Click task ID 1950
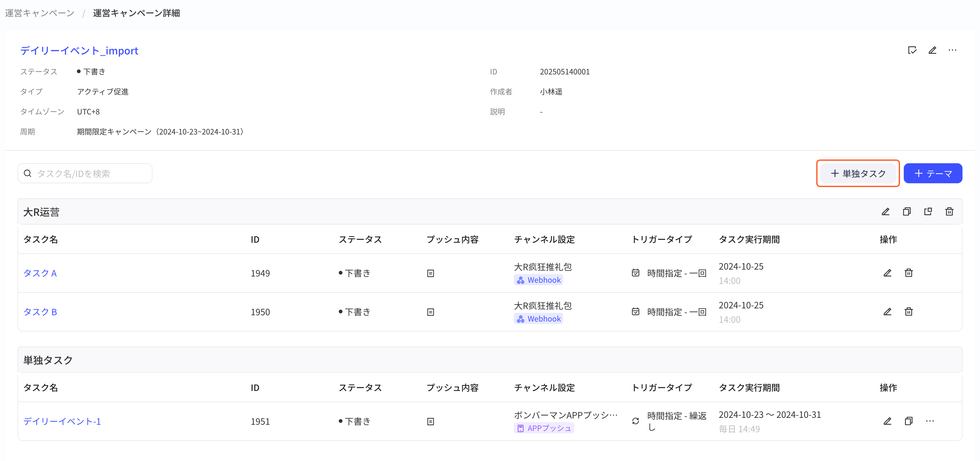 [x=260, y=312]
